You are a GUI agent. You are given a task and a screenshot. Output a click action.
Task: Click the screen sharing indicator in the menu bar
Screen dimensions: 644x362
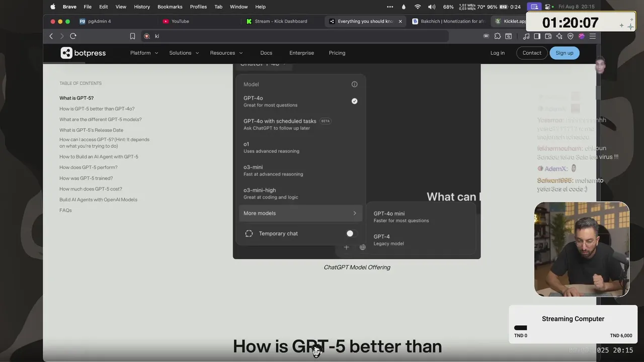534,7
